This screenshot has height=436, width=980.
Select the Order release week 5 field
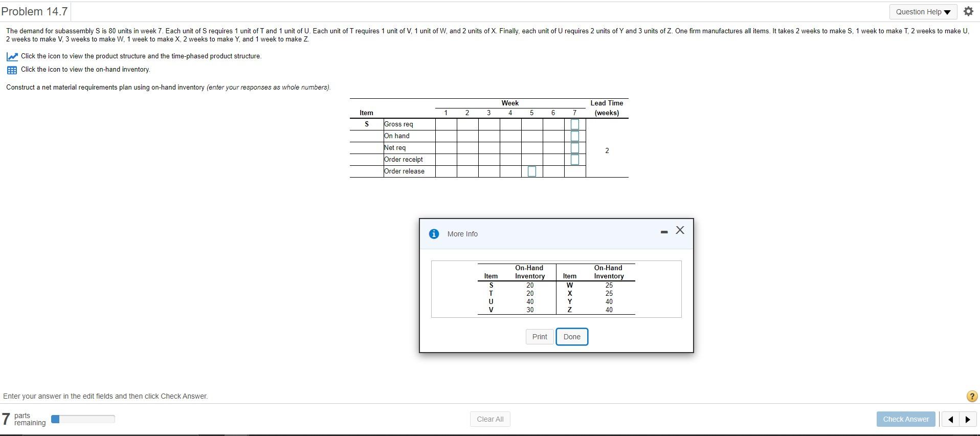point(532,171)
